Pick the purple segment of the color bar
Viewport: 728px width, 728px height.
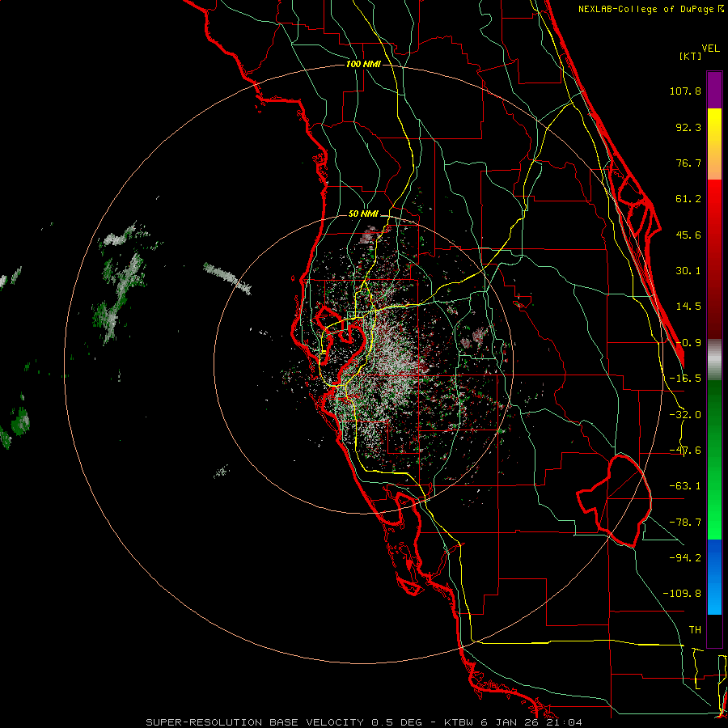point(714,90)
